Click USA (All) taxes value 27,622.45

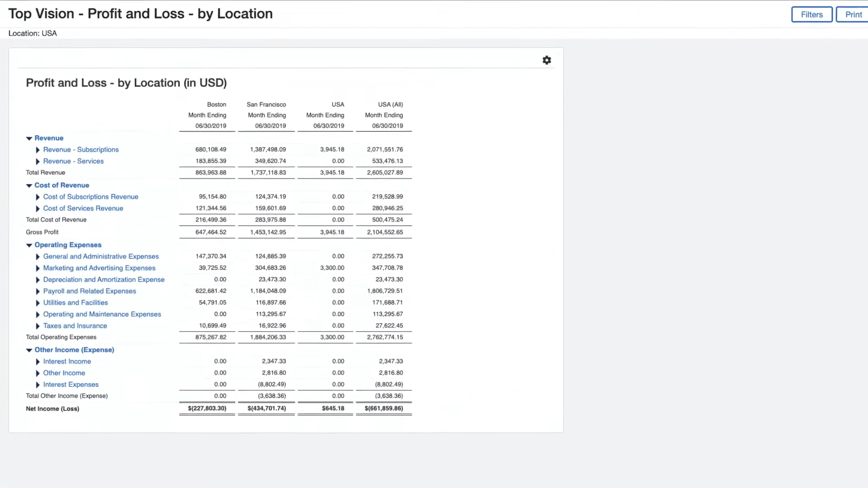[389, 326]
